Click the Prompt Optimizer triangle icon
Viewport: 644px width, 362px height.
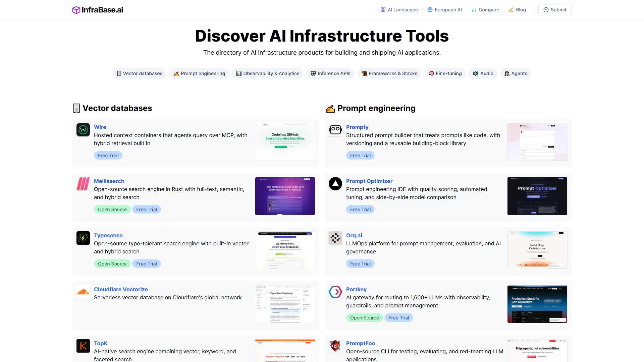coord(335,184)
